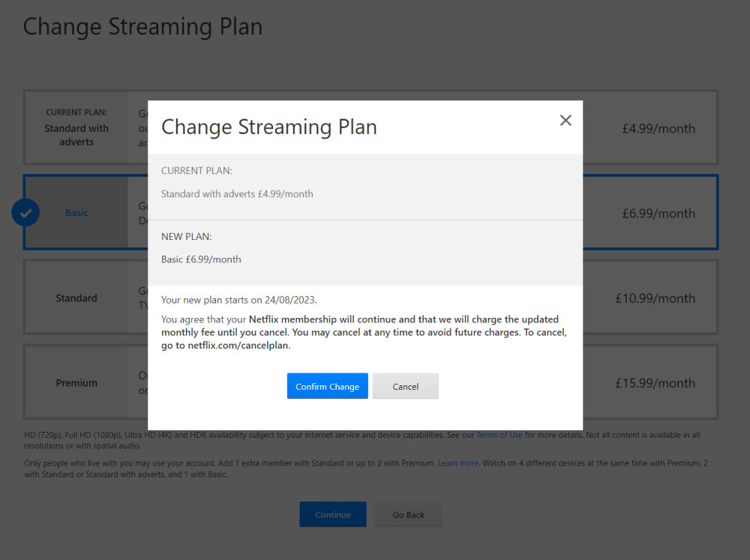The width and height of the screenshot is (750, 560).
Task: Choose the Standard plan label
Action: pyautogui.click(x=76, y=298)
